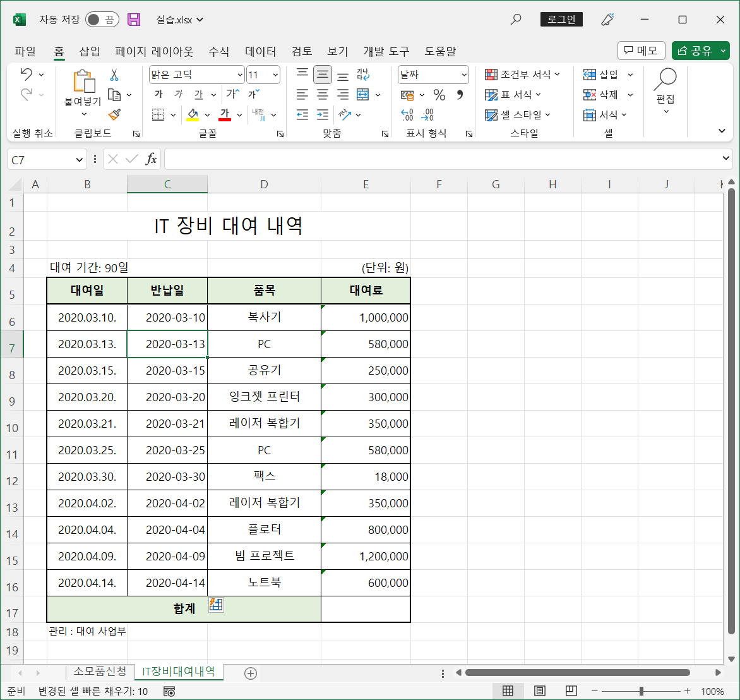
Task: Click Decrease Font Size icon
Action: (x=254, y=94)
